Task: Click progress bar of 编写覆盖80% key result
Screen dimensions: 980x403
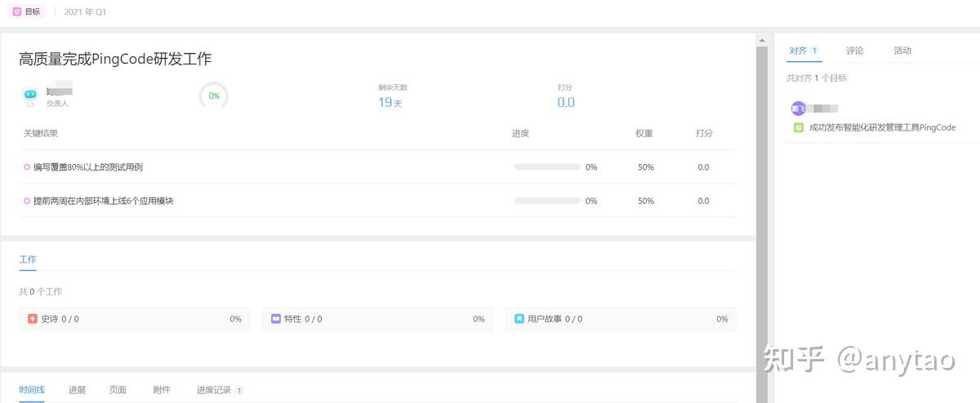Action: point(547,167)
